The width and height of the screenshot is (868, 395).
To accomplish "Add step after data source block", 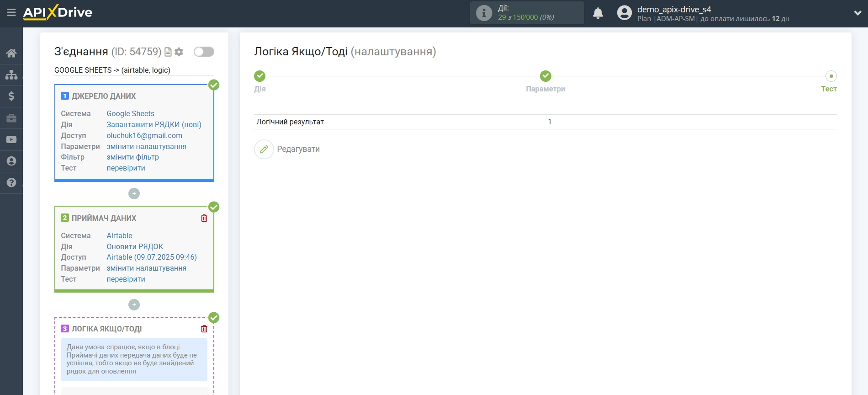I will tap(134, 194).
